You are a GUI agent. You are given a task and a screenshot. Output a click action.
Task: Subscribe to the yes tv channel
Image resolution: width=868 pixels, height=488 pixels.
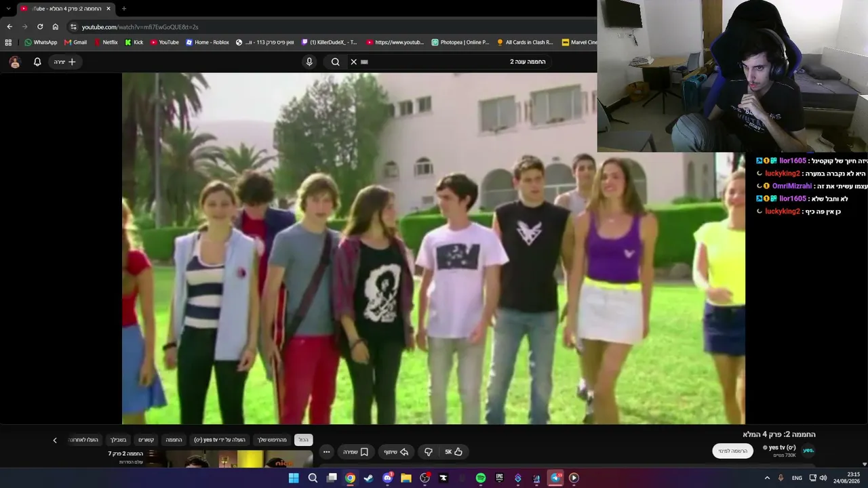click(733, 451)
